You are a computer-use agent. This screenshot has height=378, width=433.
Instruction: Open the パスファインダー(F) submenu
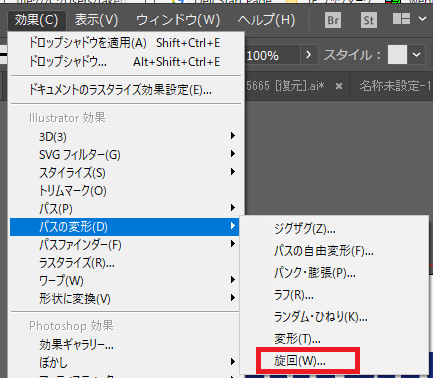[124, 245]
